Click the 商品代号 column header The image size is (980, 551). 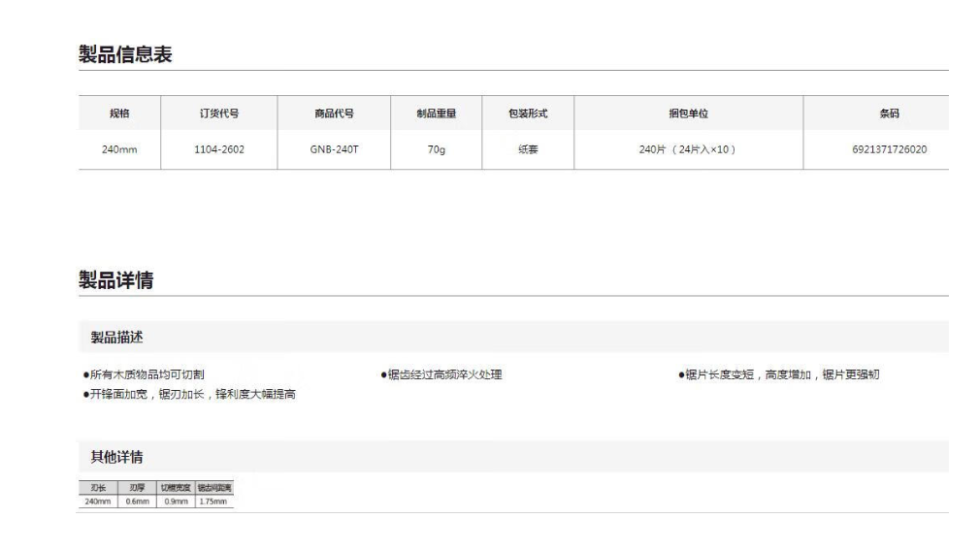[334, 113]
